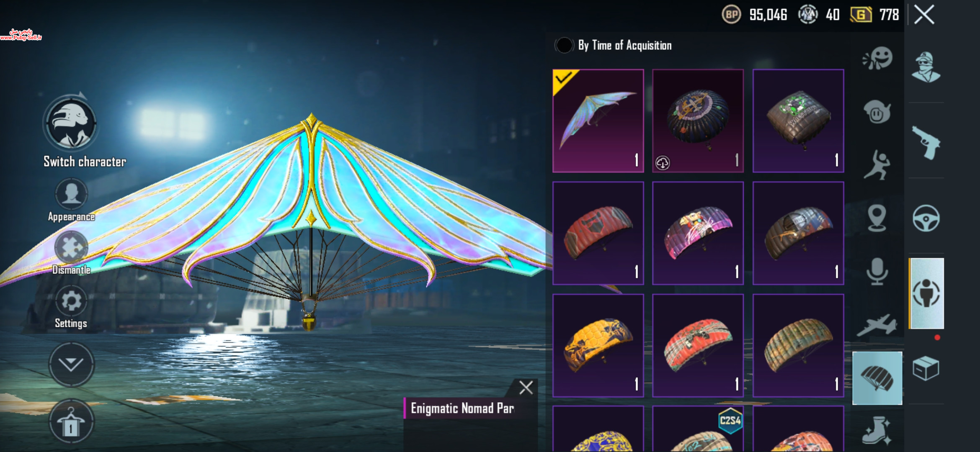Select the equipped iridescent wing parachute thumbnail
This screenshot has height=452, width=980.
coord(598,121)
